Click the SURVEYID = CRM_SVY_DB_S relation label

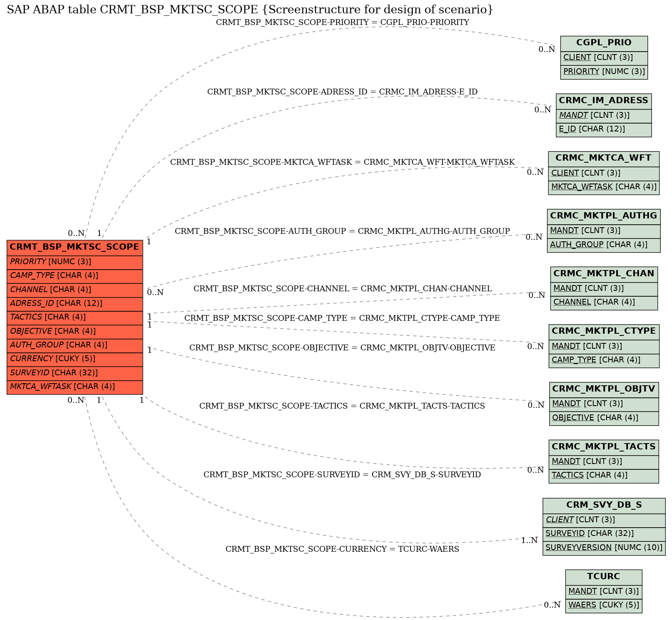tap(342, 475)
